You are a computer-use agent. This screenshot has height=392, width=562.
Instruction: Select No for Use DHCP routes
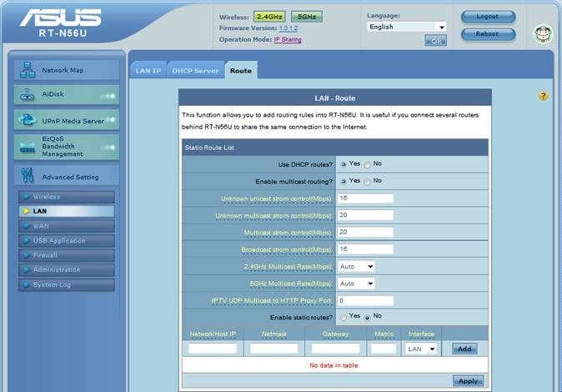pos(368,164)
